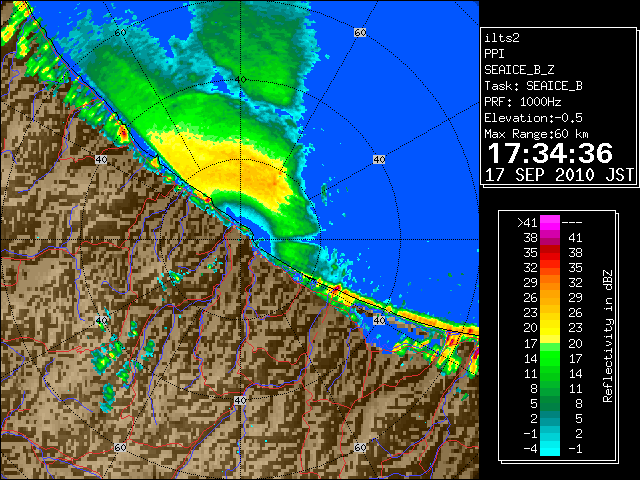Pick the cyan color band beside '-4'
Viewport: 640px width, 480px height.
[550, 449]
